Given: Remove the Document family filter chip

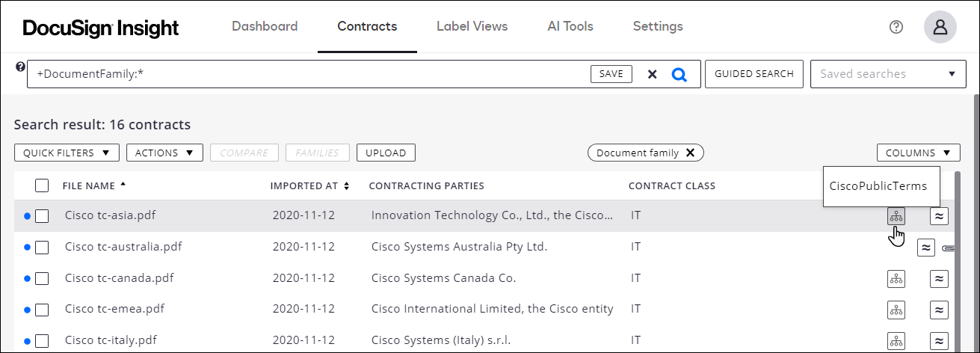Looking at the screenshot, I should coord(691,153).
